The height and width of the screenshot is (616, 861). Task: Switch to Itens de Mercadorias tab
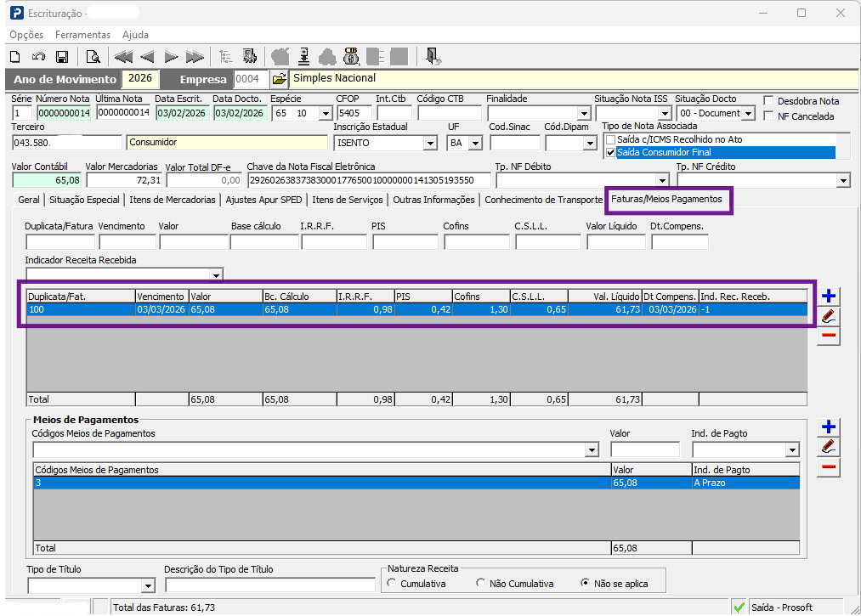(173, 200)
